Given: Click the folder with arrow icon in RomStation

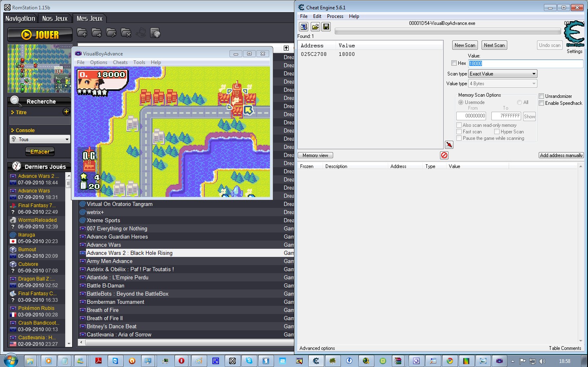Looking at the screenshot, I should click(97, 33).
